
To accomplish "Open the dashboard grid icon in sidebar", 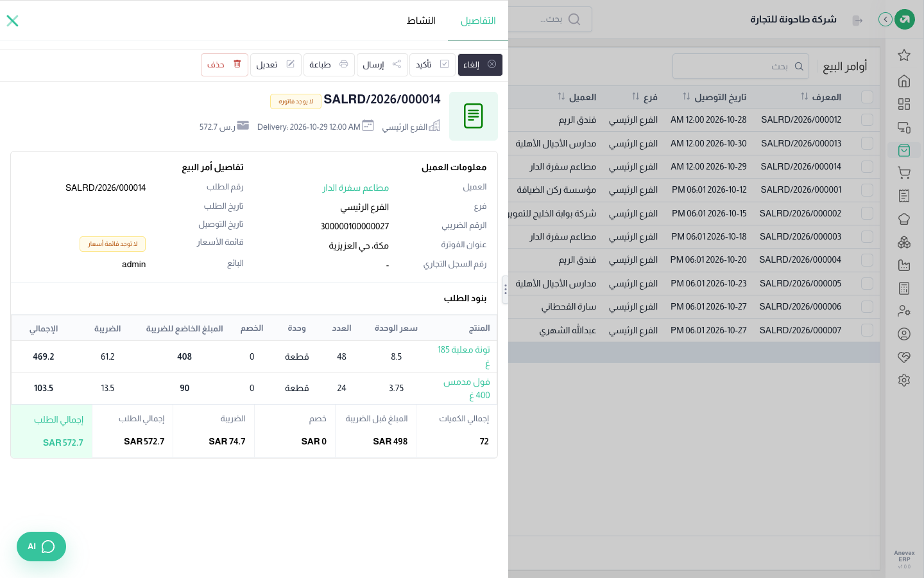I will (x=904, y=104).
